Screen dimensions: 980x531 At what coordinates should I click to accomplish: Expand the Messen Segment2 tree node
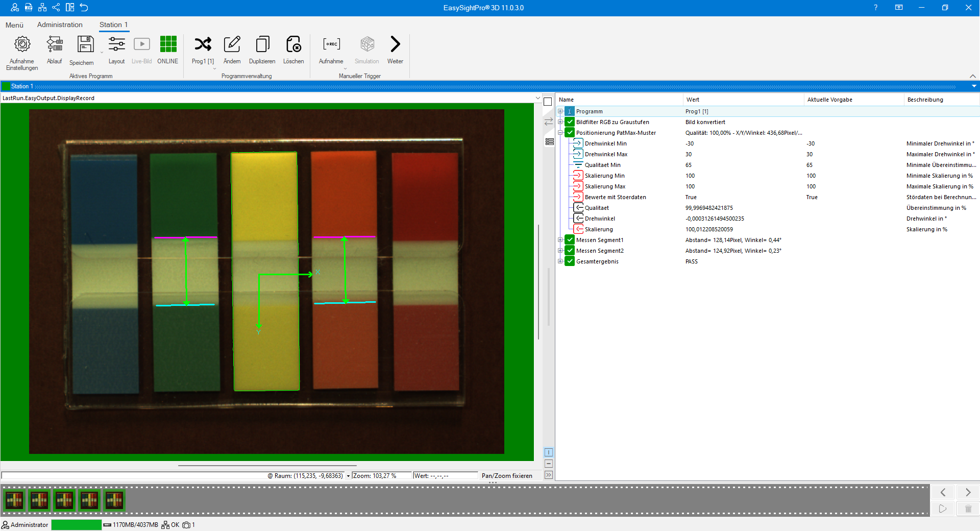560,251
